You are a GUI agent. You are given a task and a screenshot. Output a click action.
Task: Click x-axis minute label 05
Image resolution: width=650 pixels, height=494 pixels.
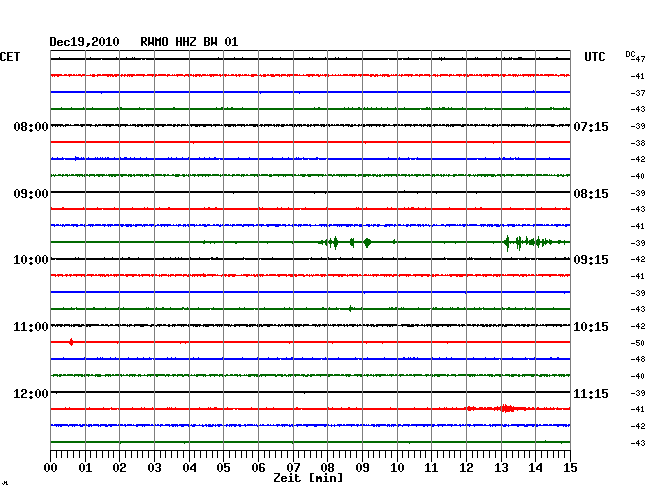223,467
